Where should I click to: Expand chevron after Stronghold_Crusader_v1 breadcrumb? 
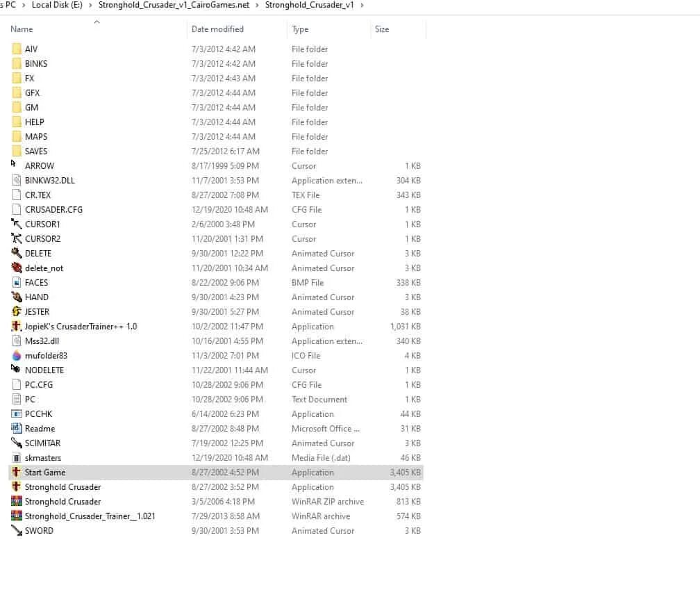362,6
